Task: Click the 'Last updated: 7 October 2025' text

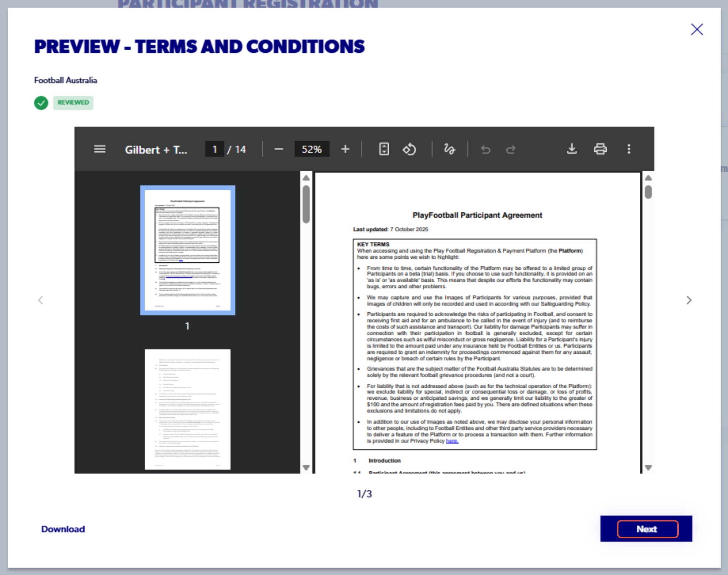Action: [390, 230]
